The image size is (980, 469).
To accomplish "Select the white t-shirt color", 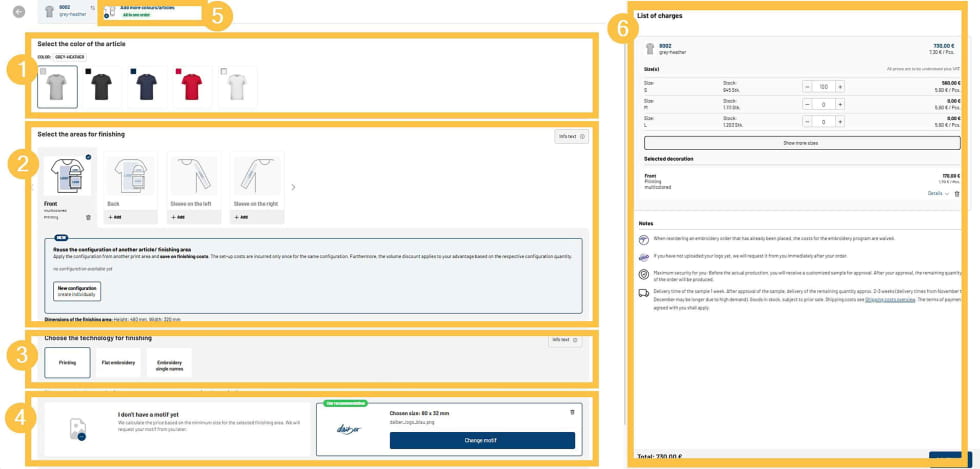I will (x=238, y=87).
